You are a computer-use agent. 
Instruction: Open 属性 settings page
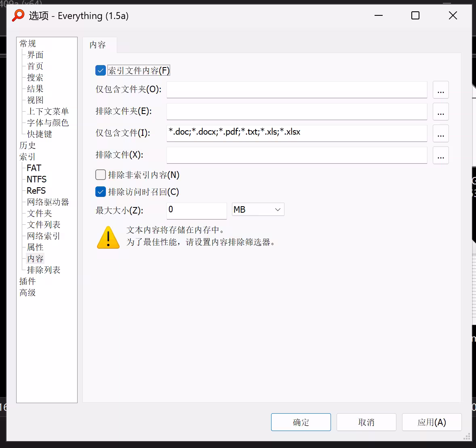pyautogui.click(x=35, y=247)
